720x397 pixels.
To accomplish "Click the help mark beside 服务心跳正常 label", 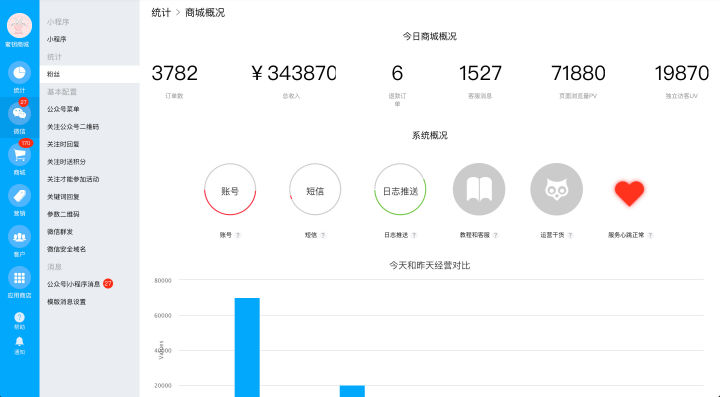I will (x=650, y=235).
